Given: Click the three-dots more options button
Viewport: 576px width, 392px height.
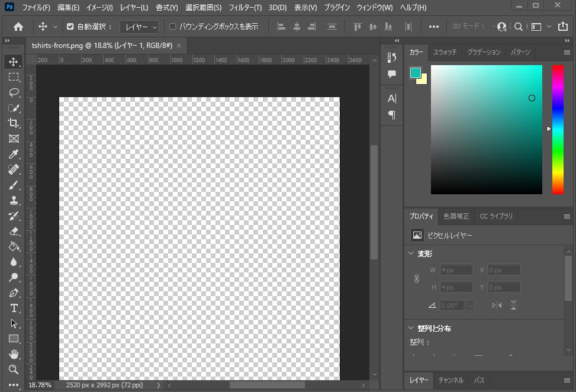Looking at the screenshot, I should click(x=434, y=27).
